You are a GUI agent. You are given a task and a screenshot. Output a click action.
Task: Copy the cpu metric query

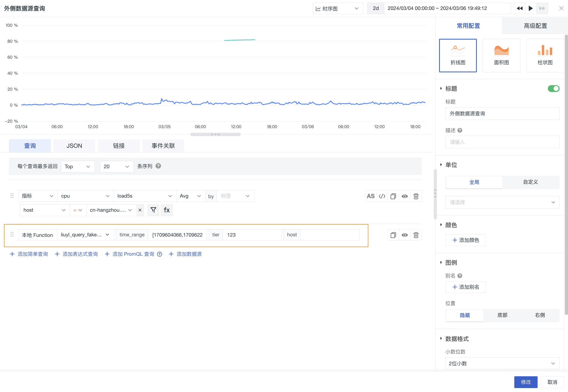(x=393, y=196)
